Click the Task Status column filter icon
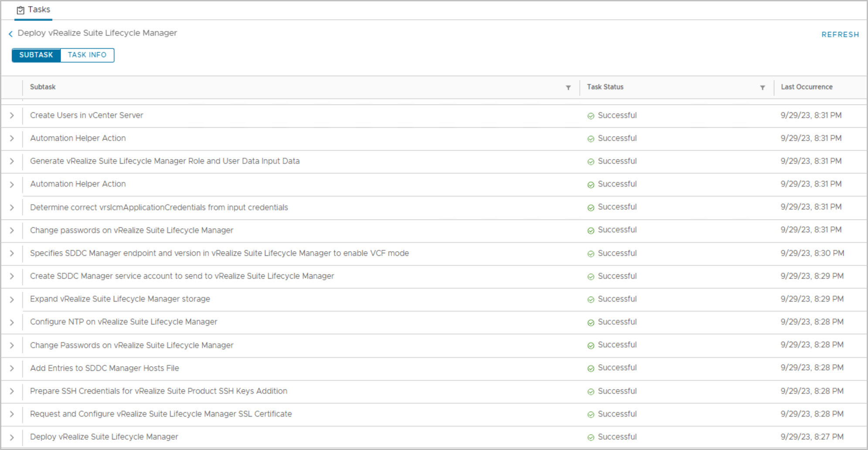 (762, 88)
